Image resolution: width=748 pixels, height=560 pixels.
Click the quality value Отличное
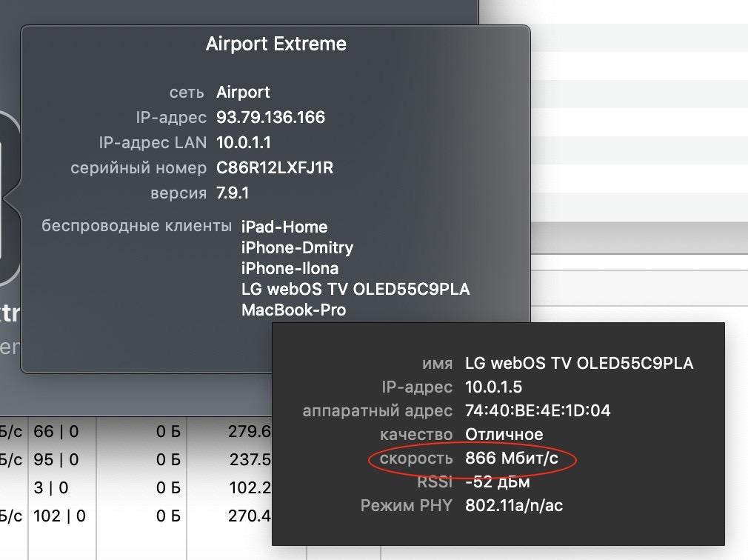pyautogui.click(x=504, y=434)
